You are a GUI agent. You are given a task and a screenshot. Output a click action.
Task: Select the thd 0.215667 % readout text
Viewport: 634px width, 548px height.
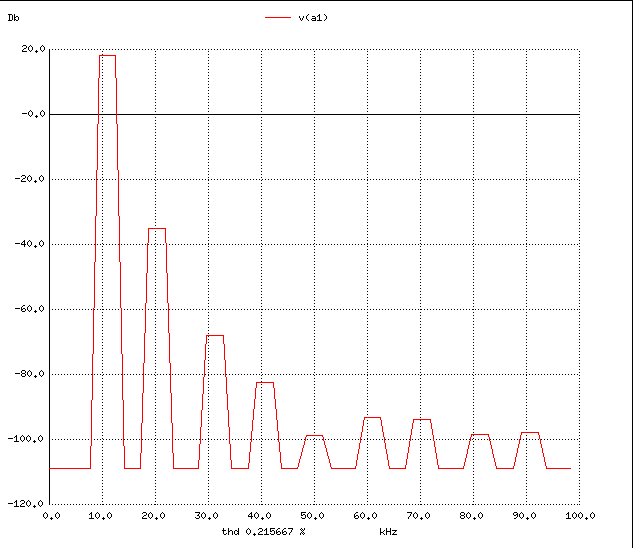click(263, 531)
